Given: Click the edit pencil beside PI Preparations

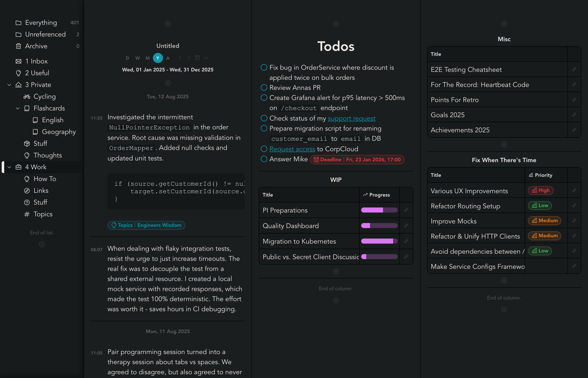Looking at the screenshot, I should tap(406, 210).
